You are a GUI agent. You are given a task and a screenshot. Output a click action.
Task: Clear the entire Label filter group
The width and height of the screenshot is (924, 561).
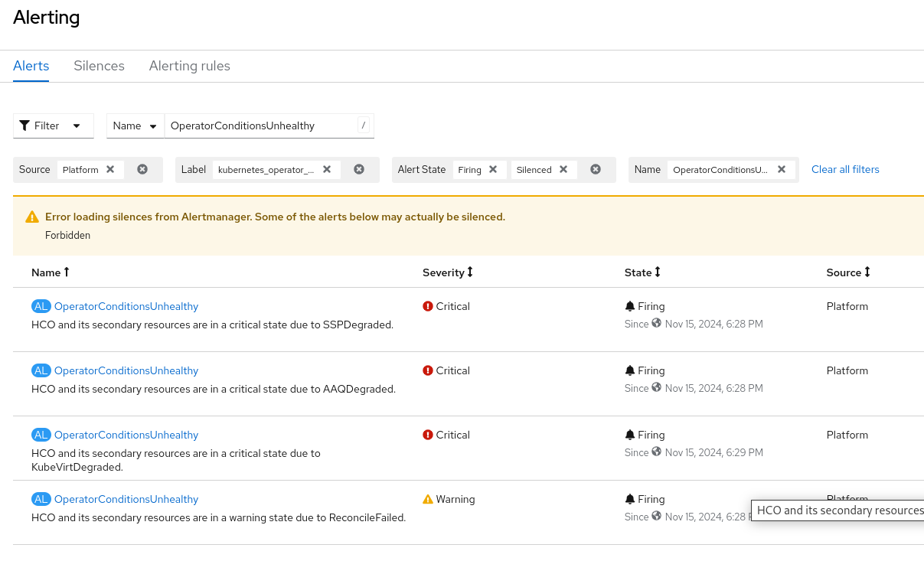click(359, 169)
